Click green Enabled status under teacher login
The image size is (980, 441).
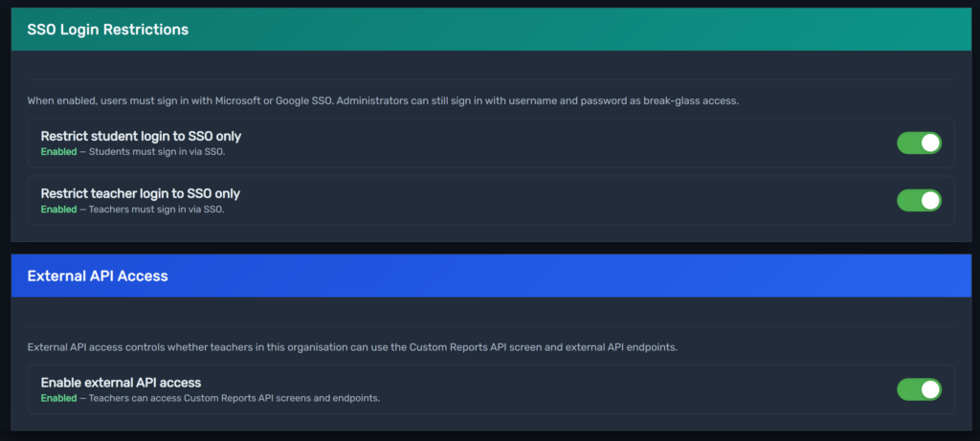coord(58,209)
